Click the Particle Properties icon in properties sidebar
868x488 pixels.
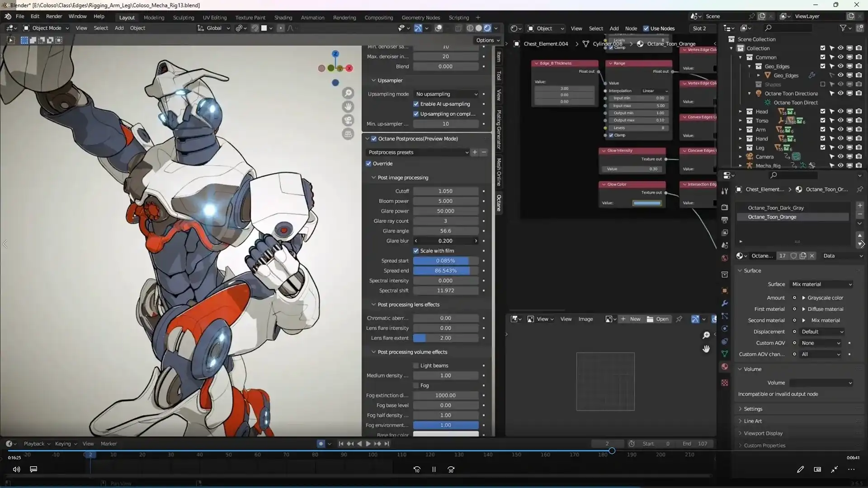pos(724,315)
